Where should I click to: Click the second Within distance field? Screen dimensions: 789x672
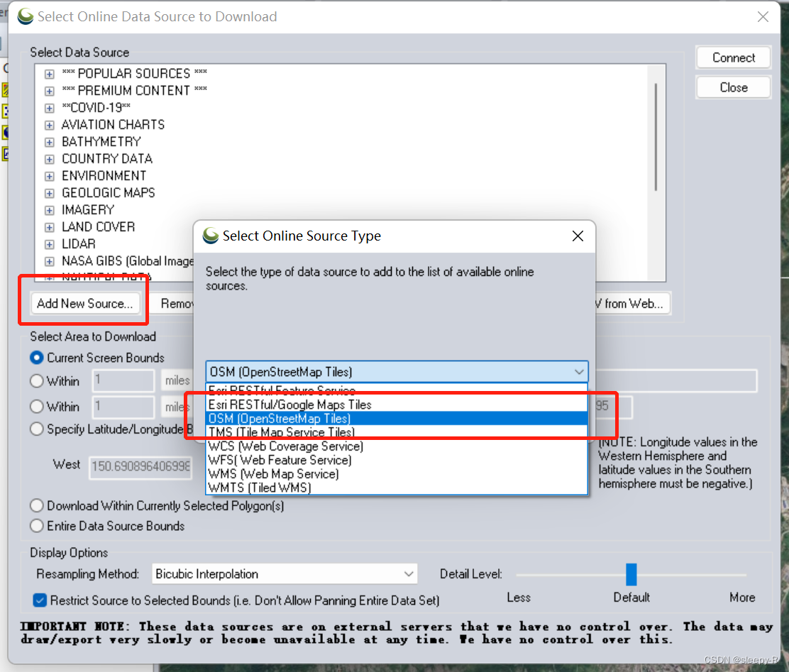coord(123,406)
